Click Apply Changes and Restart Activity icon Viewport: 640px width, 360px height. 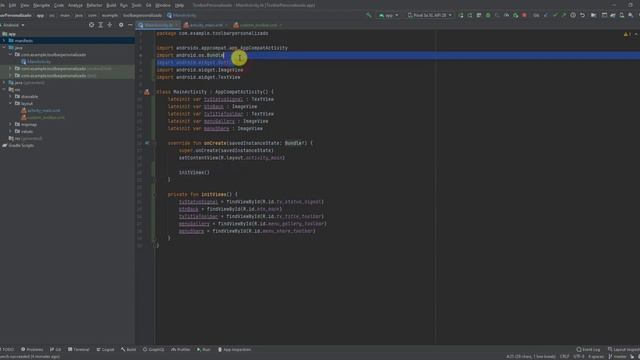coord(470,15)
